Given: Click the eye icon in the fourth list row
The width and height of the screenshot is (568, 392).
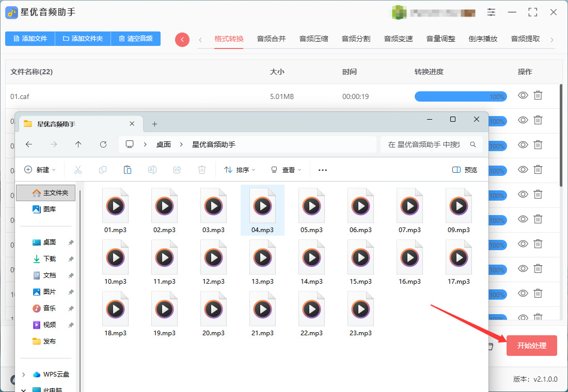Looking at the screenshot, I should pyautogui.click(x=523, y=169).
